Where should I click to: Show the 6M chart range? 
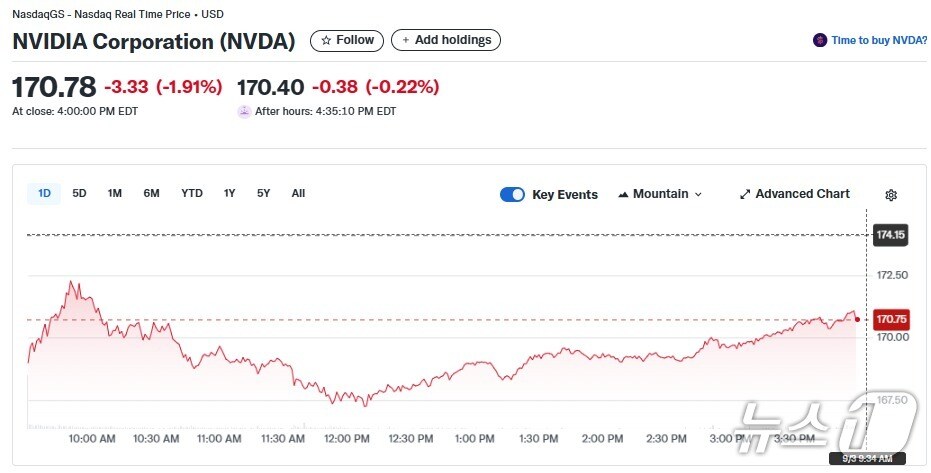(x=151, y=193)
